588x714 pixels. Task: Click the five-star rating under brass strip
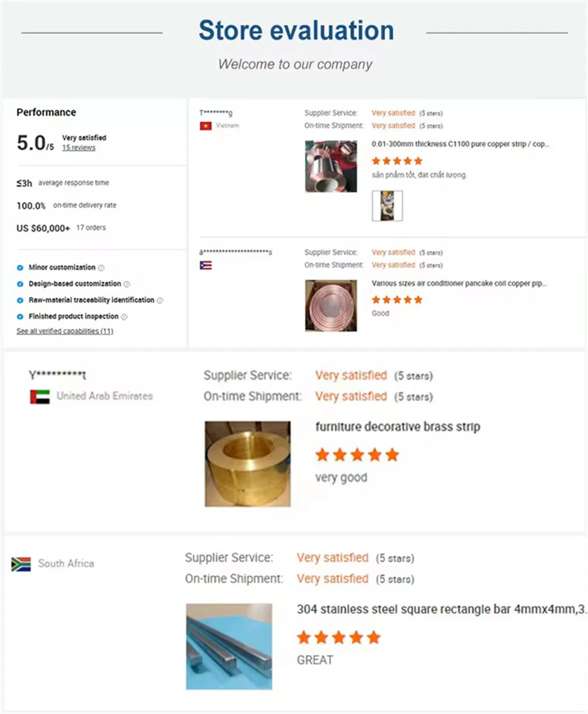pyautogui.click(x=357, y=455)
